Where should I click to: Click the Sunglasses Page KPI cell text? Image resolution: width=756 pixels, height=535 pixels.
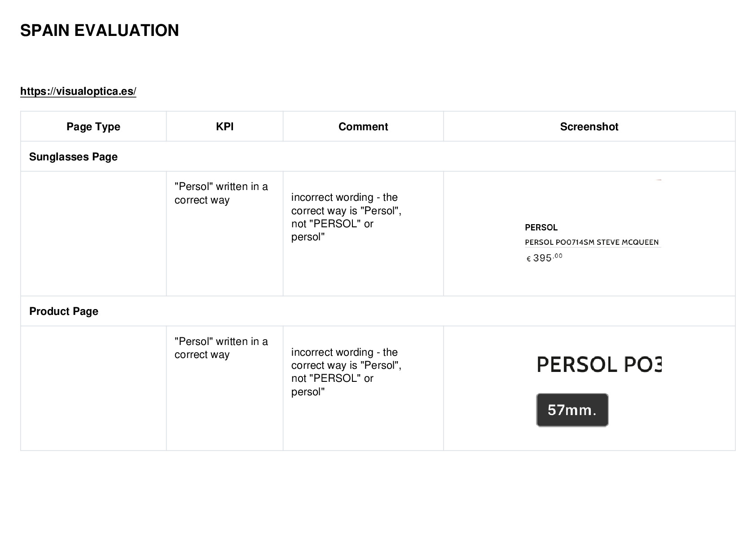click(x=221, y=193)
